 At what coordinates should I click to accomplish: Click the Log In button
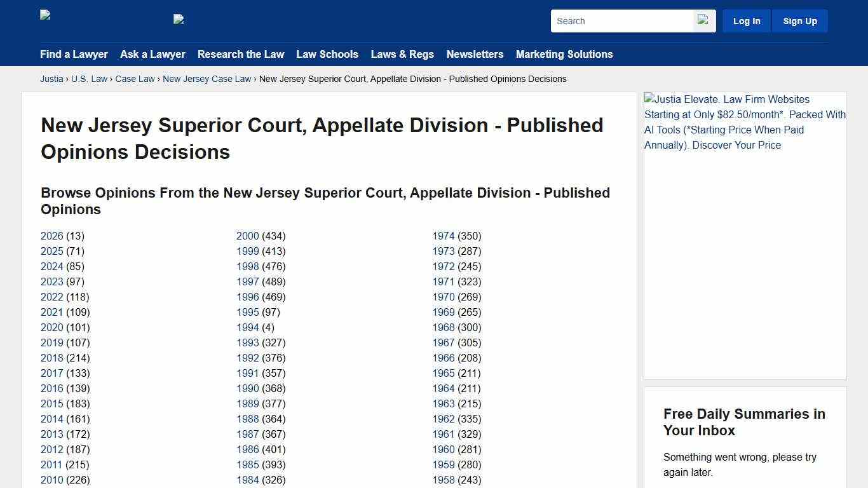(x=746, y=20)
